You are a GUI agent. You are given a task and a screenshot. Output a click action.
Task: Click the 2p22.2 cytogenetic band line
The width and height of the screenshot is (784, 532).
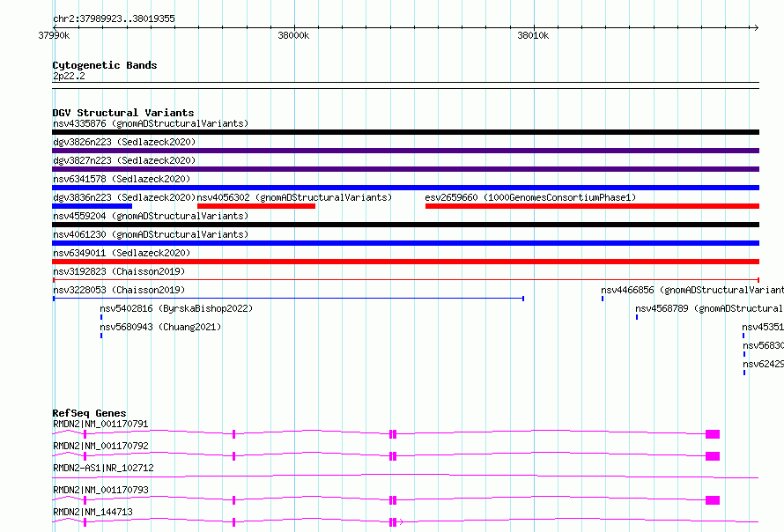coord(405,85)
